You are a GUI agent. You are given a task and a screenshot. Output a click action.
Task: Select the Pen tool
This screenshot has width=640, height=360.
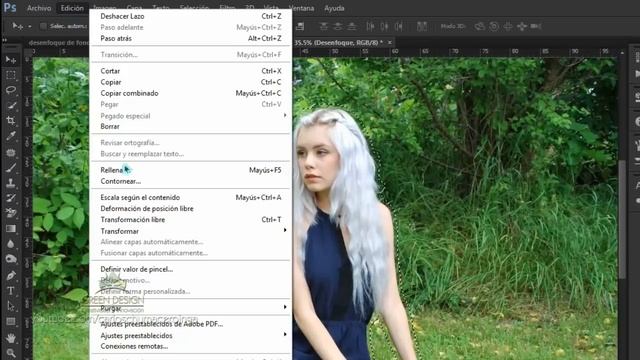coord(11,276)
